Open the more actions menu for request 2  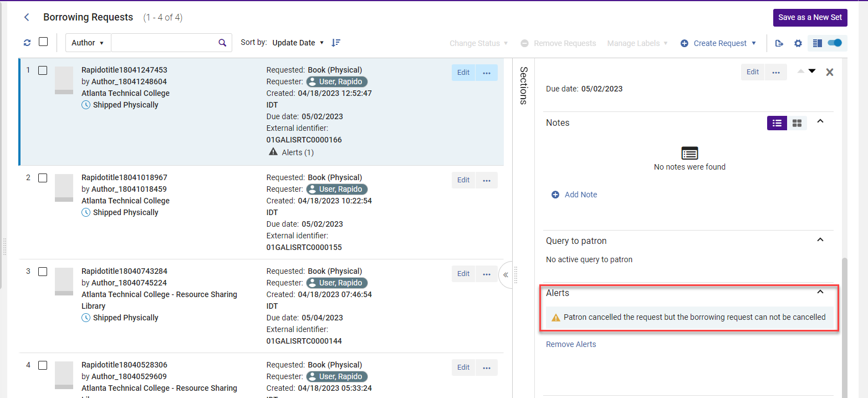pos(486,180)
